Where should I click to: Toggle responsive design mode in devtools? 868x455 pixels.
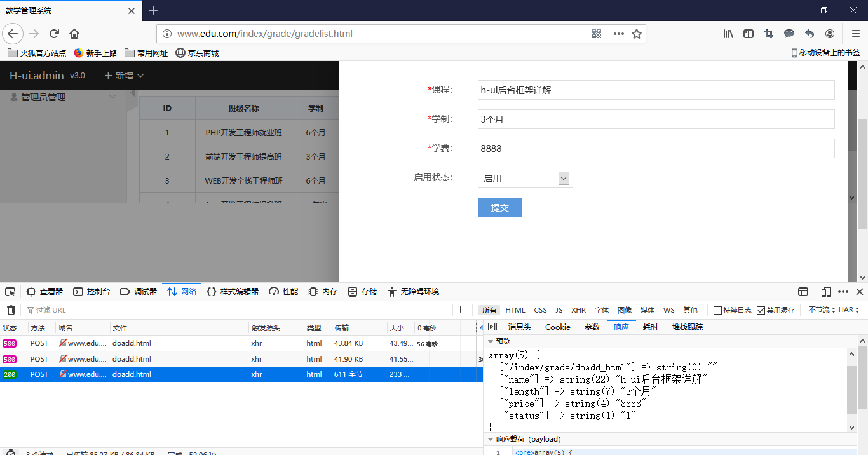825,291
